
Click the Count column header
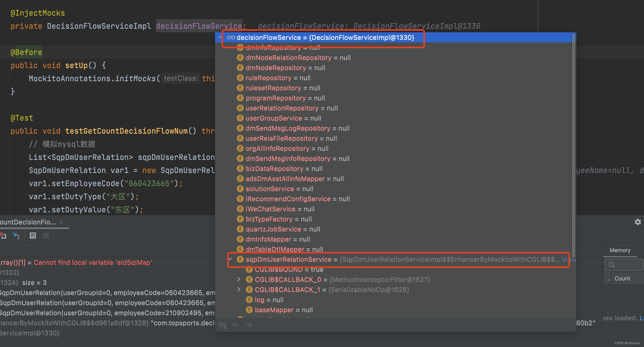(x=622, y=278)
